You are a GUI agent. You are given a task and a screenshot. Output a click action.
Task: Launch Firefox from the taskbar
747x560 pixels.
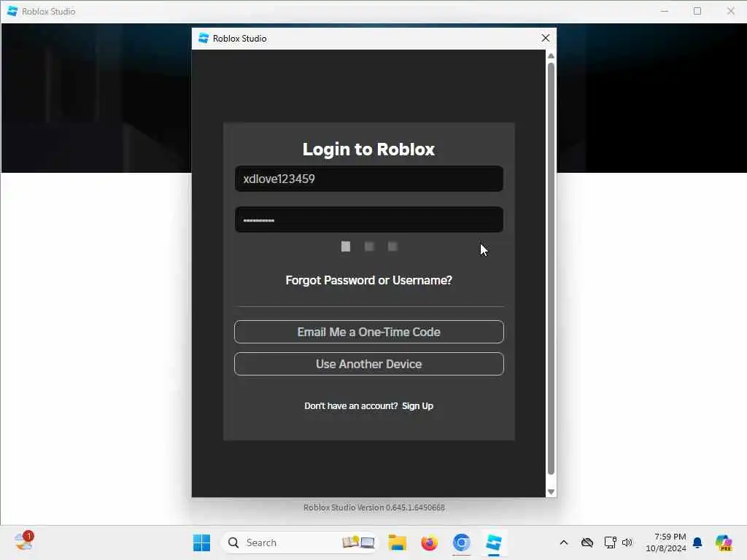click(429, 542)
